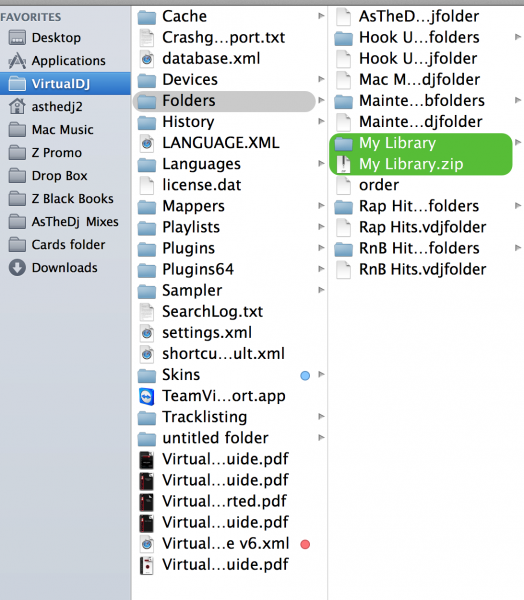
Task: Expand the Tracklisting folder arrow
Action: [321, 416]
